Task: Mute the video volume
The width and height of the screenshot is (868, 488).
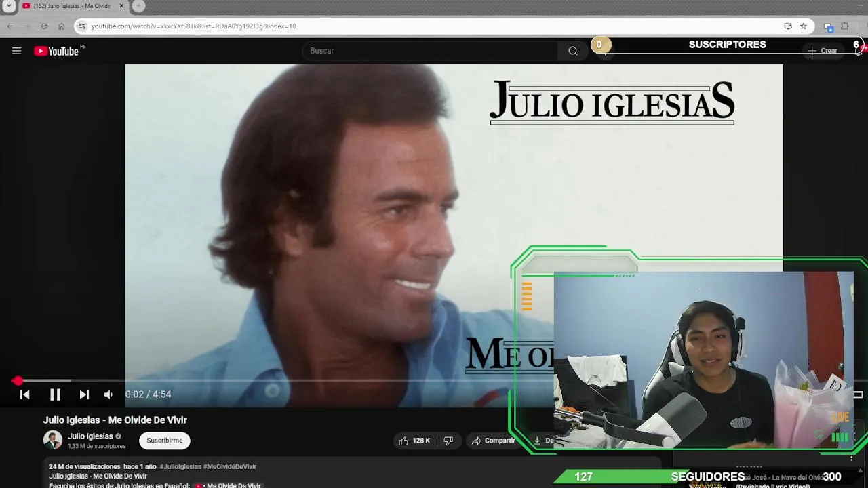Action: point(108,394)
